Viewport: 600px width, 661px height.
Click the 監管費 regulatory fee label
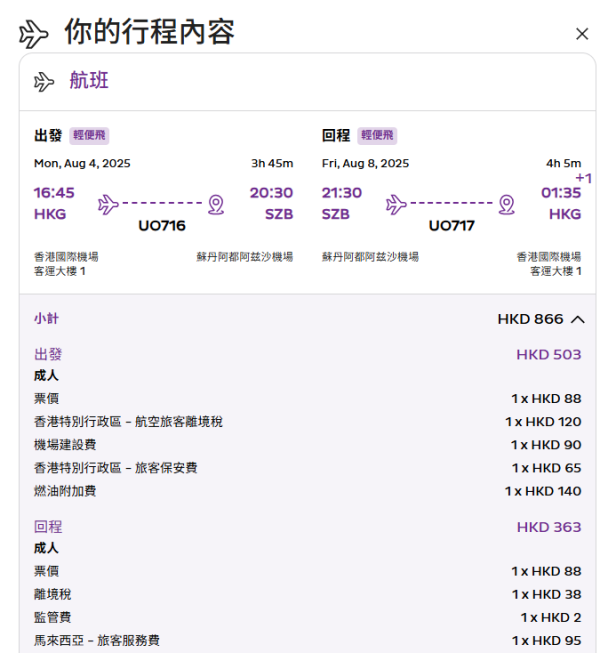tap(53, 618)
